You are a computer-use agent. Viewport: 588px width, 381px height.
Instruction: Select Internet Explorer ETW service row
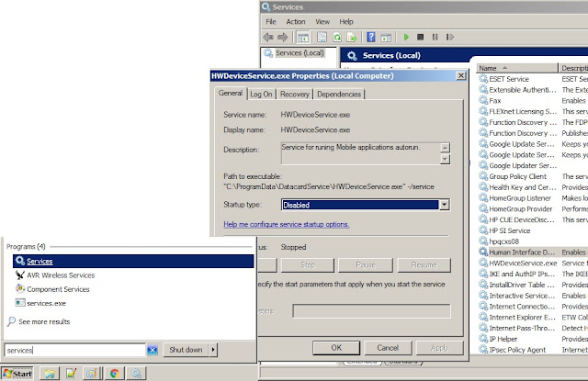point(522,318)
